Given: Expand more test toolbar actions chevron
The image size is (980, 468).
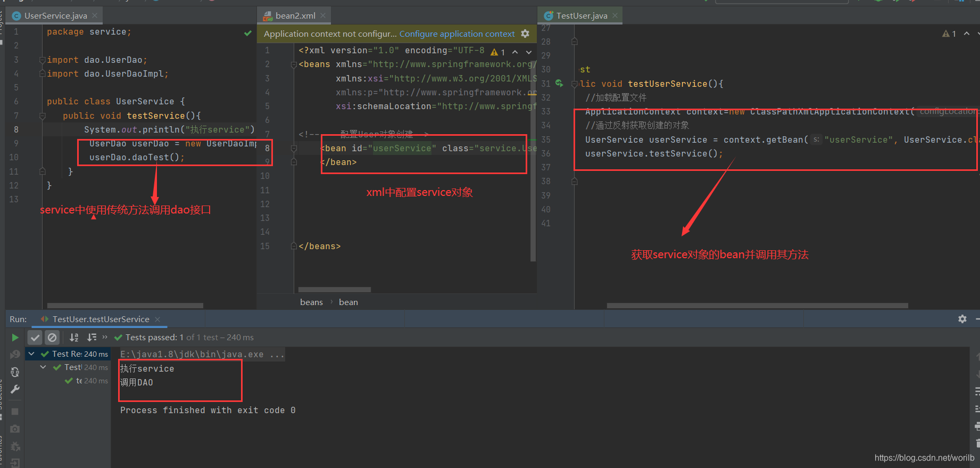Looking at the screenshot, I should [x=105, y=336].
